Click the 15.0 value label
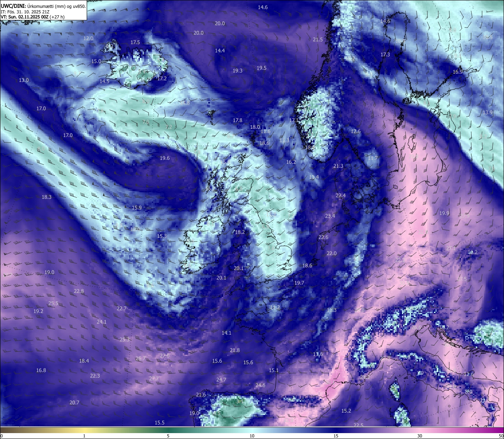Image resolution: width=504 pixels, height=439 pixels. [x=96, y=61]
